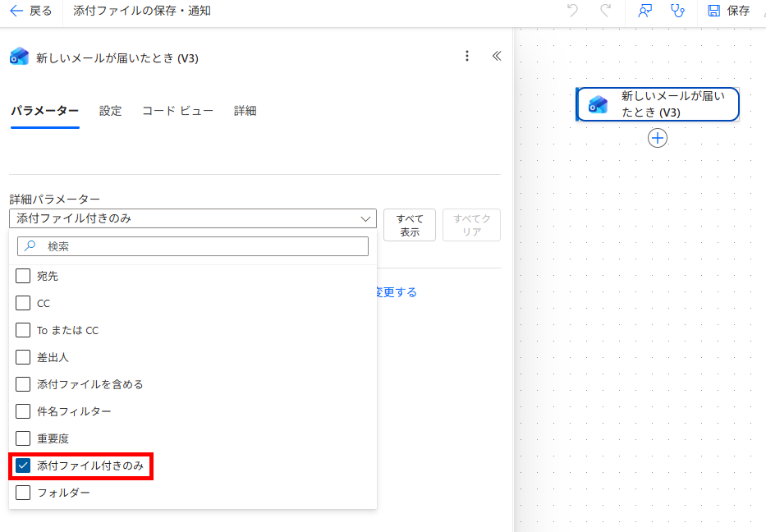Select the trigger card on canvas
Image resolution: width=766 pixels, height=532 pixels.
point(658,104)
